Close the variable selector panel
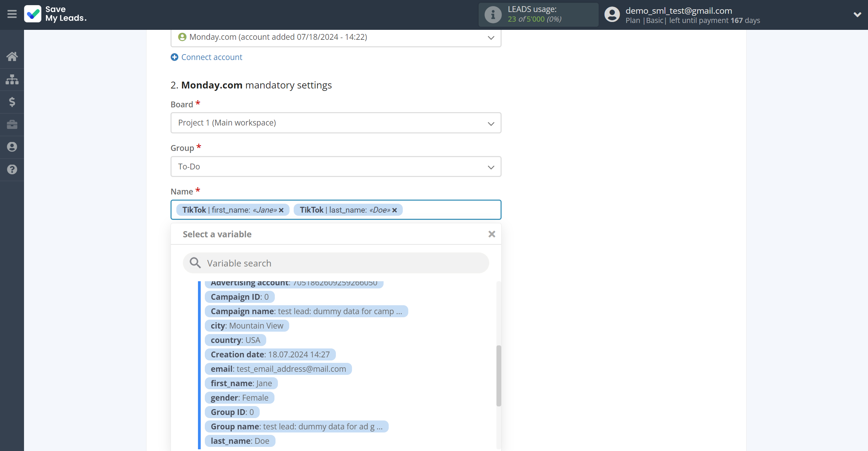Screen dimensions: 868x451 (491, 234)
